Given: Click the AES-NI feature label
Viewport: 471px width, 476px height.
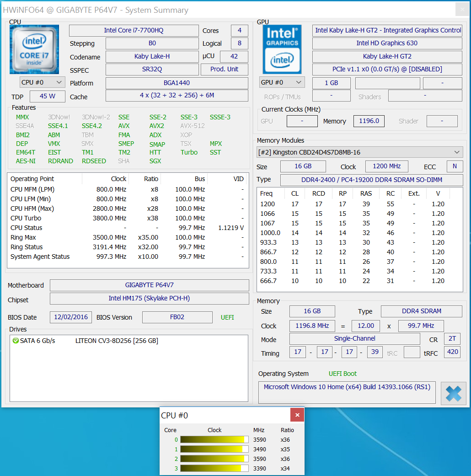Looking at the screenshot, I should [x=26, y=161].
